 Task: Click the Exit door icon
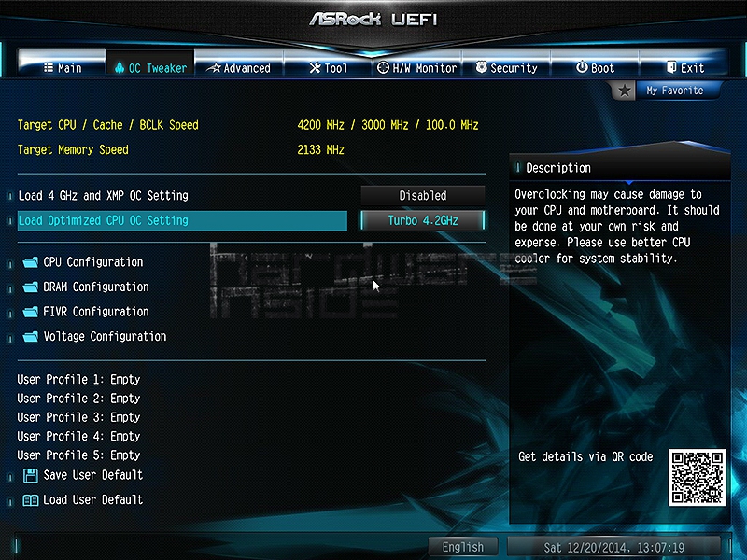(671, 67)
